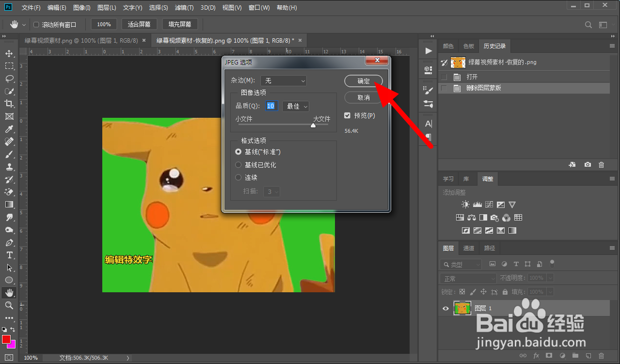This screenshot has height=364, width=620.
Task: Open the layer filter Kind dropdown
Action: [x=461, y=265]
